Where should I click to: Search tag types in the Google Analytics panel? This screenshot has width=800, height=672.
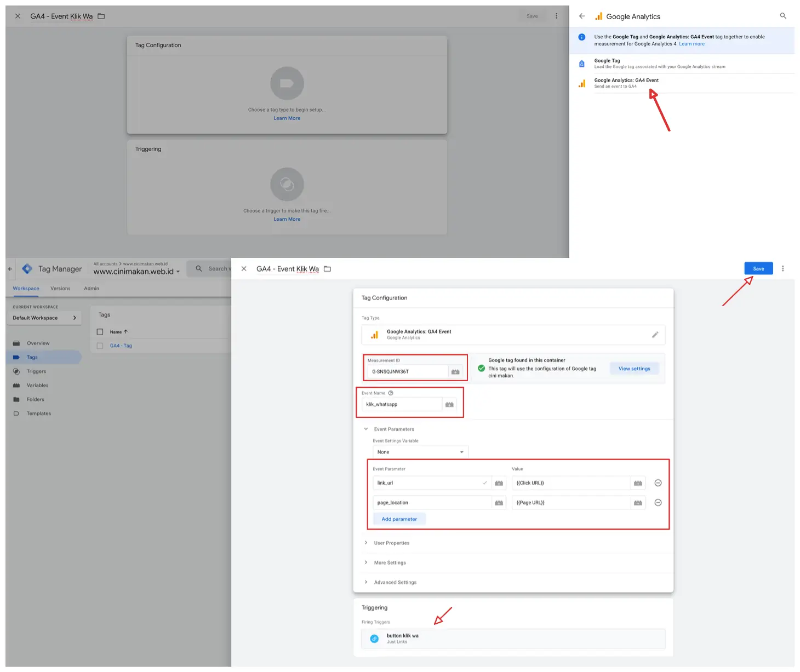[x=783, y=16]
